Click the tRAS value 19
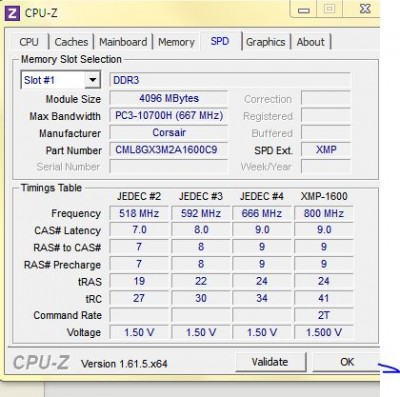400x397 pixels. tap(139, 281)
